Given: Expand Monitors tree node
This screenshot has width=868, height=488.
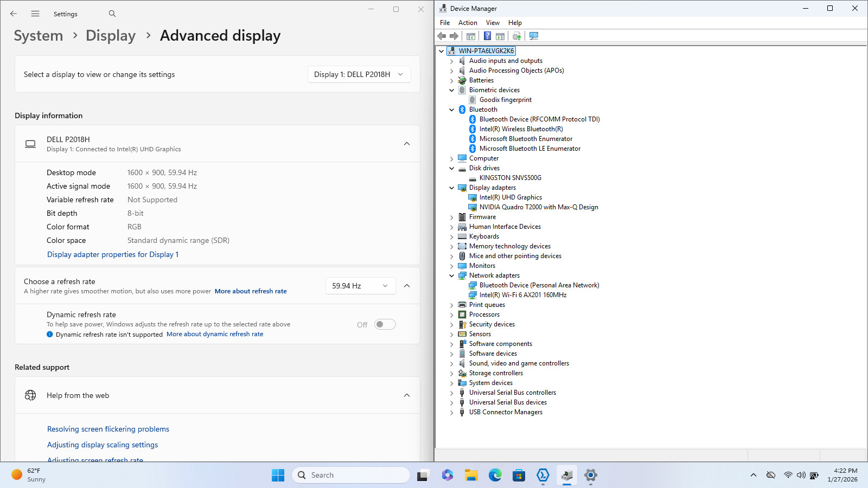Looking at the screenshot, I should point(451,266).
